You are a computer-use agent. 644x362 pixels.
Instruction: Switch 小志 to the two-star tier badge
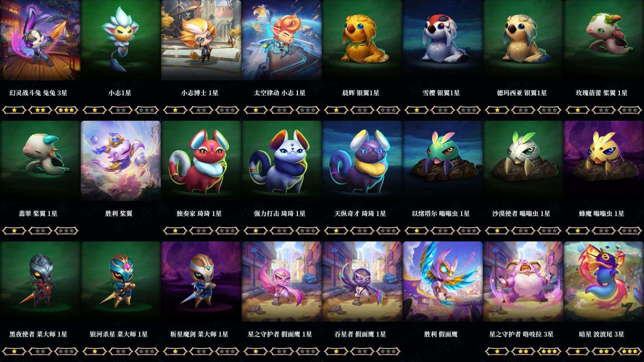point(121,110)
